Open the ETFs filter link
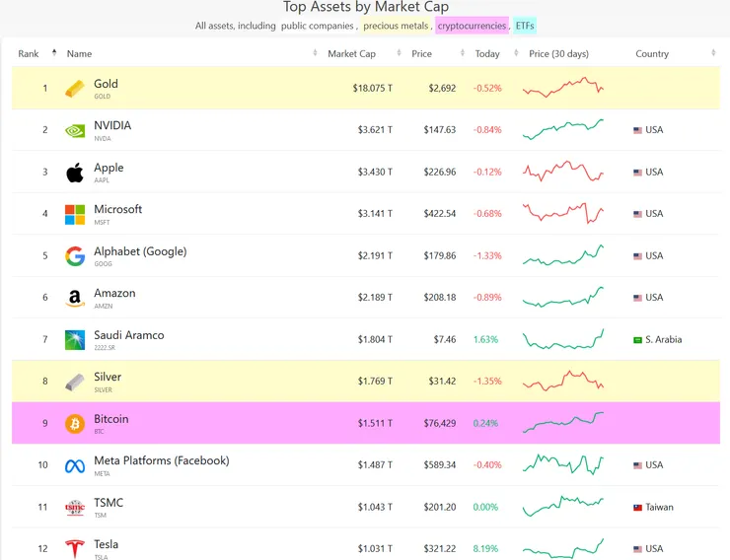The image size is (730, 560). coord(525,26)
